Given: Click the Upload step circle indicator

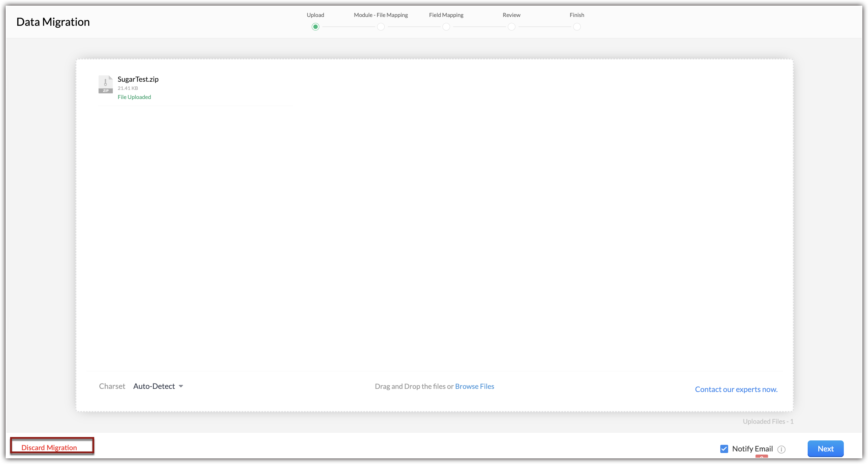Looking at the screenshot, I should 315,27.
